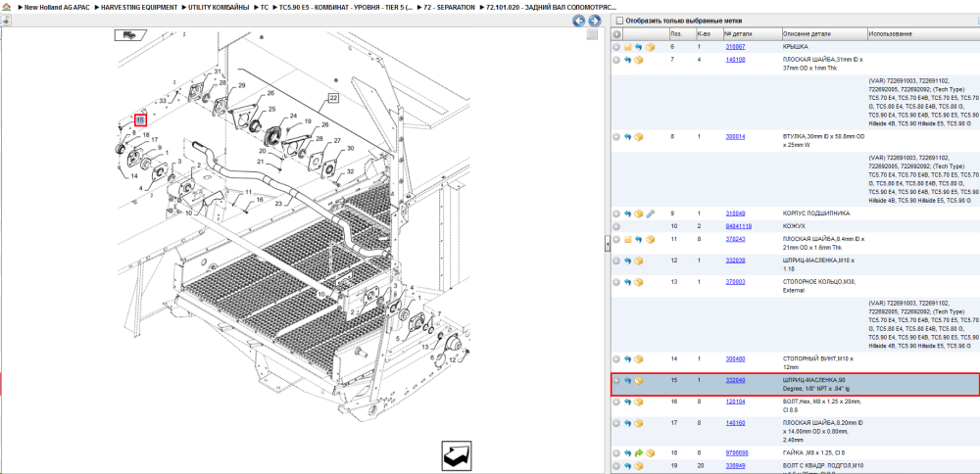Image resolution: width=980 pixels, height=474 pixels.
Task: Click the wrench icon in row 9
Action: (x=650, y=213)
